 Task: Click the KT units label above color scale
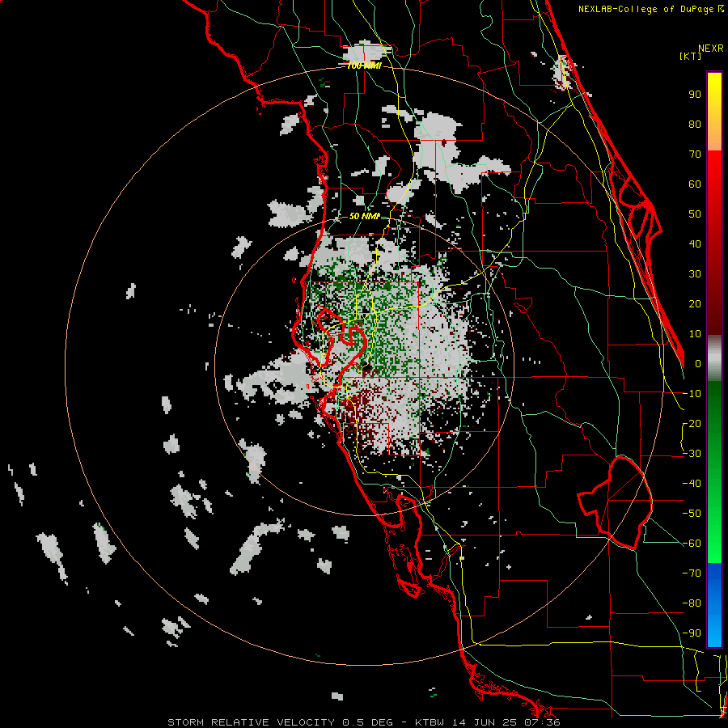(691, 56)
